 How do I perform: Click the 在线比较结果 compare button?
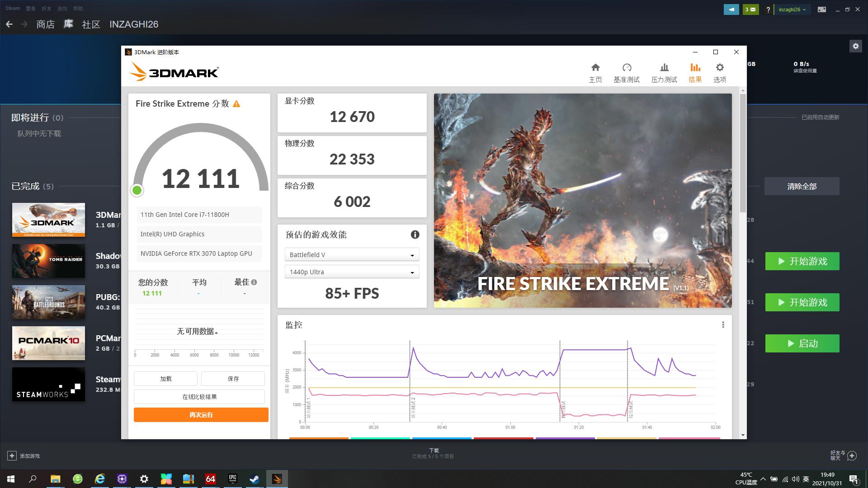coord(199,396)
